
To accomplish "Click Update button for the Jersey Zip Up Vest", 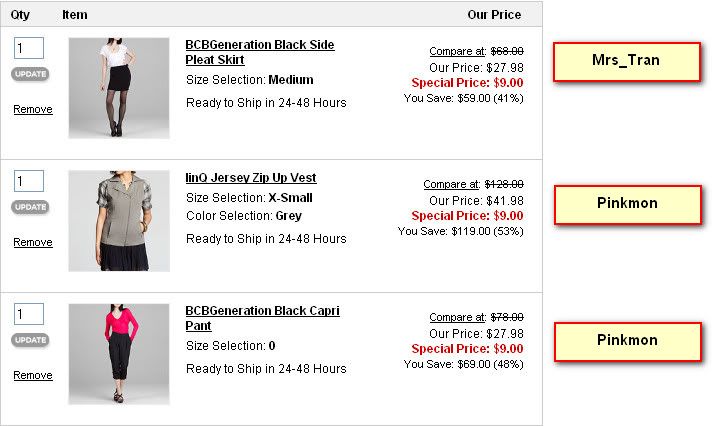I will coord(30,207).
